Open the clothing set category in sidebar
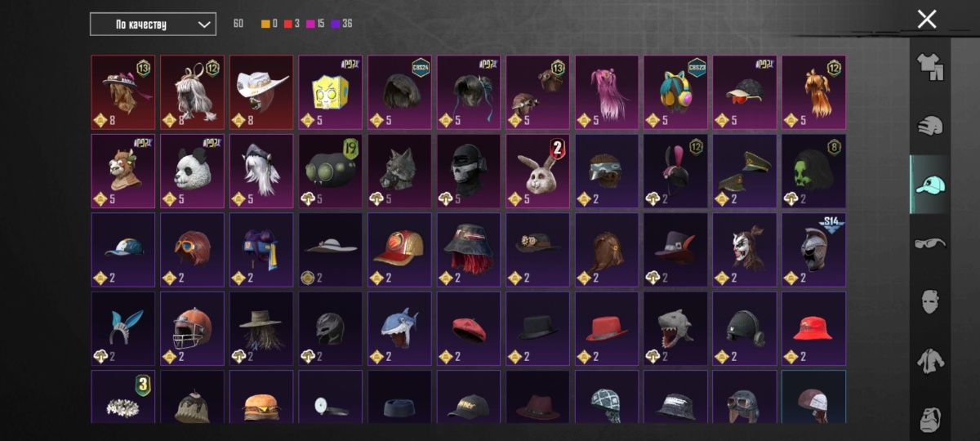This screenshot has width=980, height=441. [930, 67]
